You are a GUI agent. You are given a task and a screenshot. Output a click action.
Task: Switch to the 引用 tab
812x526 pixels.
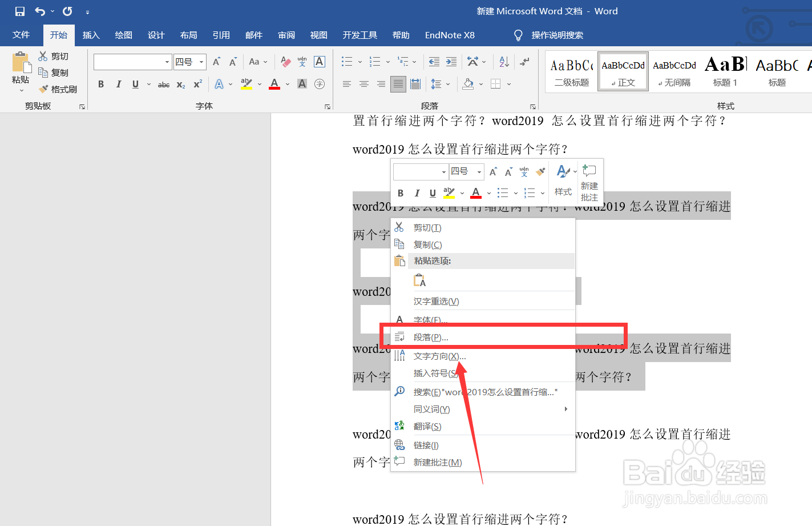tap(221, 35)
